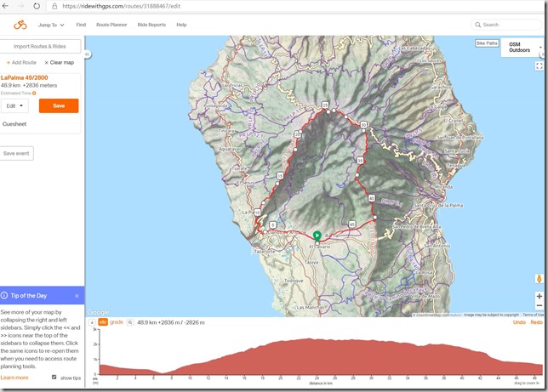This screenshot has width=548, height=392.
Task: Click the Ride with GPS logo icon
Action: pyautogui.click(x=20, y=25)
